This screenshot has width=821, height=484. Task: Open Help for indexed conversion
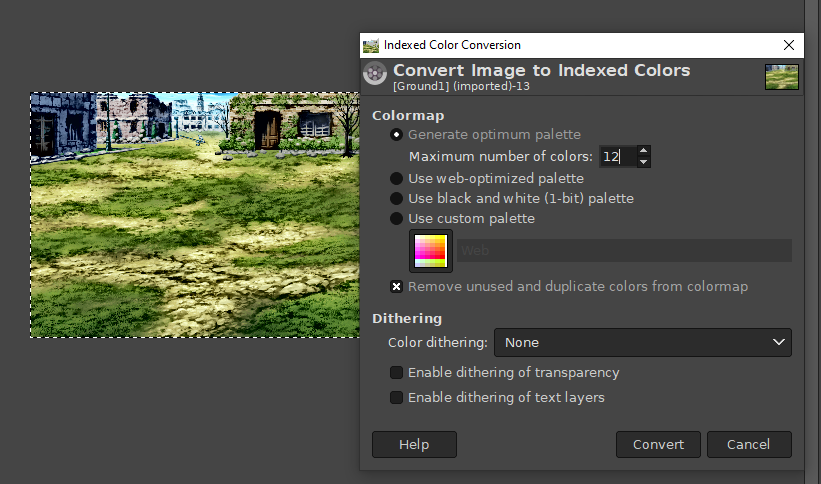coord(414,444)
